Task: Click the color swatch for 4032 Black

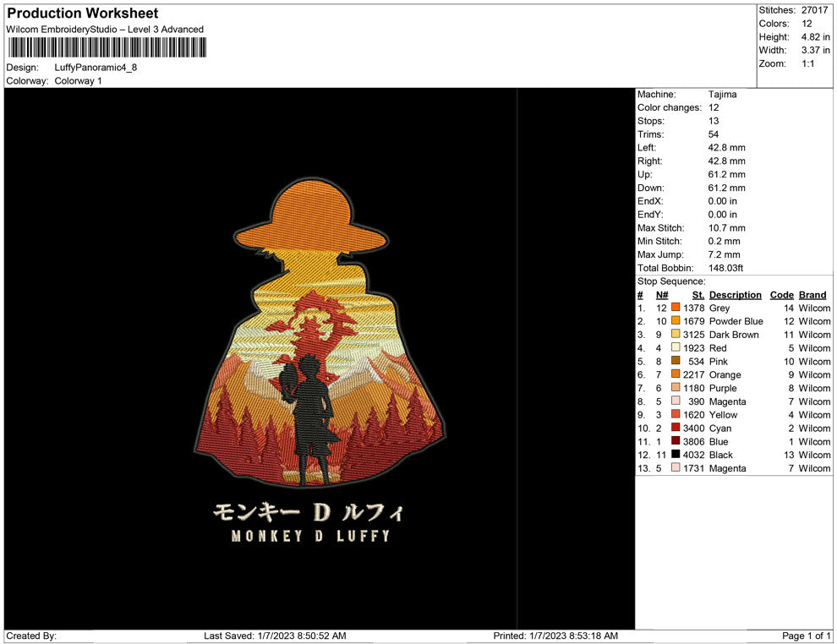Action: click(676, 454)
